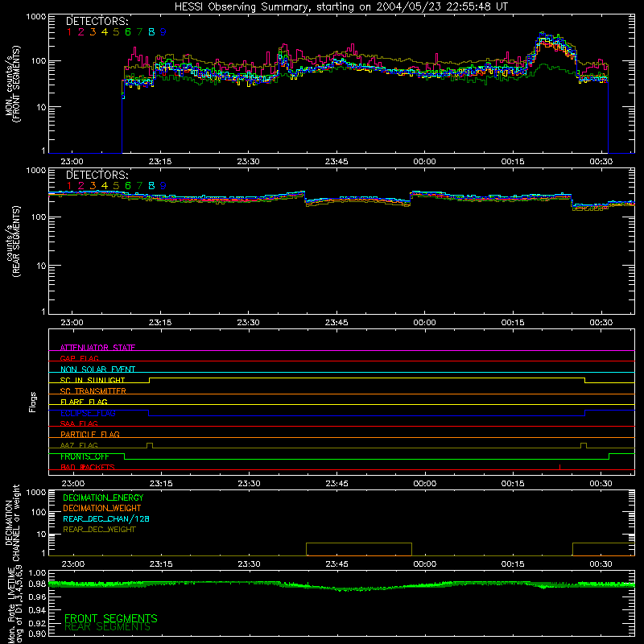Select the PARTICLE FLAG label
Image resolution: width=644 pixels, height=644 pixels.
90,434
